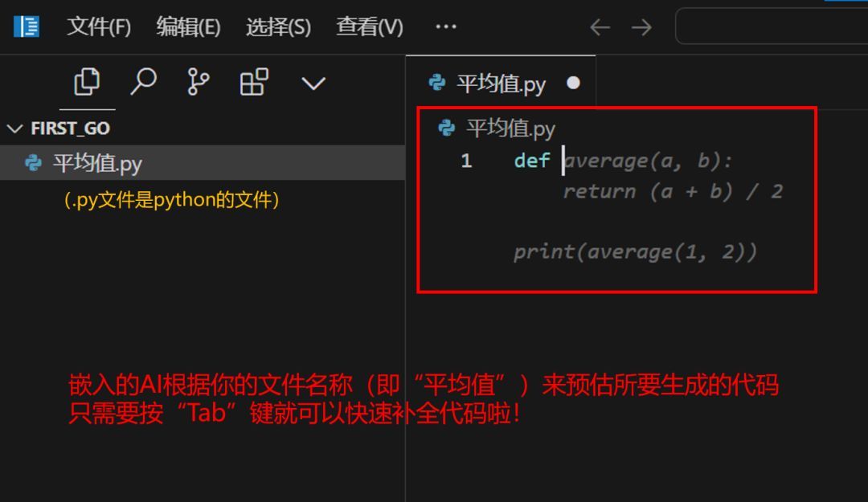Viewport: 868px width, 502px height.
Task: Click the search input field in title bar
Action: [772, 26]
